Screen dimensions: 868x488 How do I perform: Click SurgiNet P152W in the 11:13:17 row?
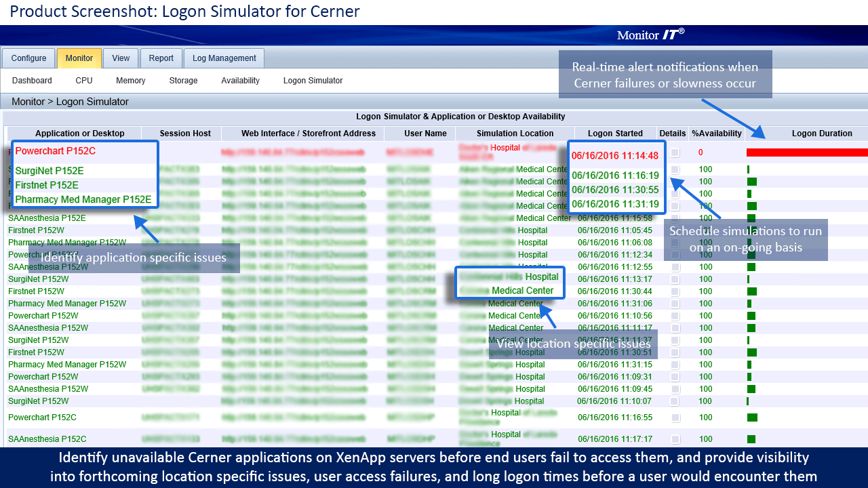coord(39,279)
